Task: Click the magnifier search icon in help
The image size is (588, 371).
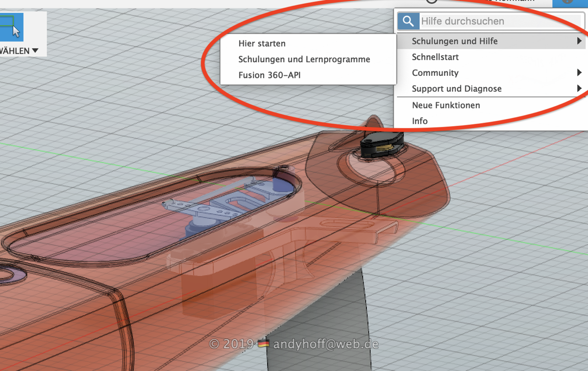Action: click(408, 21)
